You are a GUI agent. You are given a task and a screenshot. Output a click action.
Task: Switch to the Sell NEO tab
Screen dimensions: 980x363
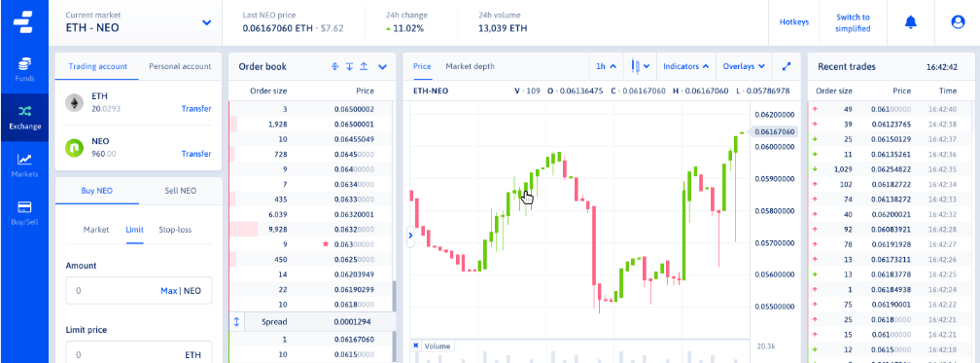pos(181,191)
